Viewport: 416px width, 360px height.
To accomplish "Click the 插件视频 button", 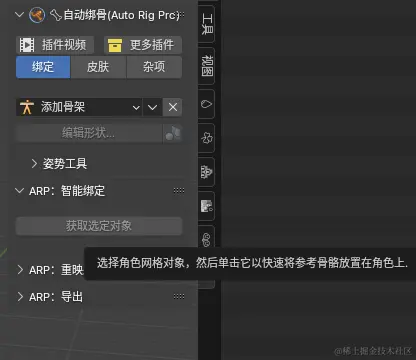I will 55,45.
